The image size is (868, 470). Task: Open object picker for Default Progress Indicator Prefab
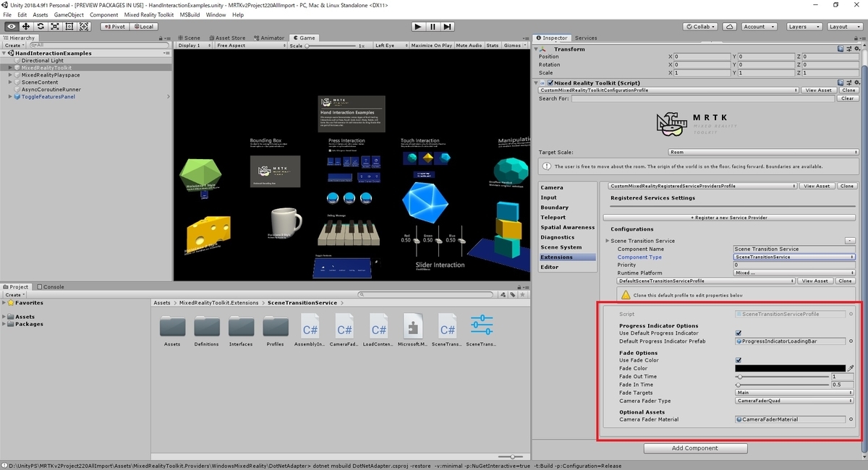coord(851,341)
